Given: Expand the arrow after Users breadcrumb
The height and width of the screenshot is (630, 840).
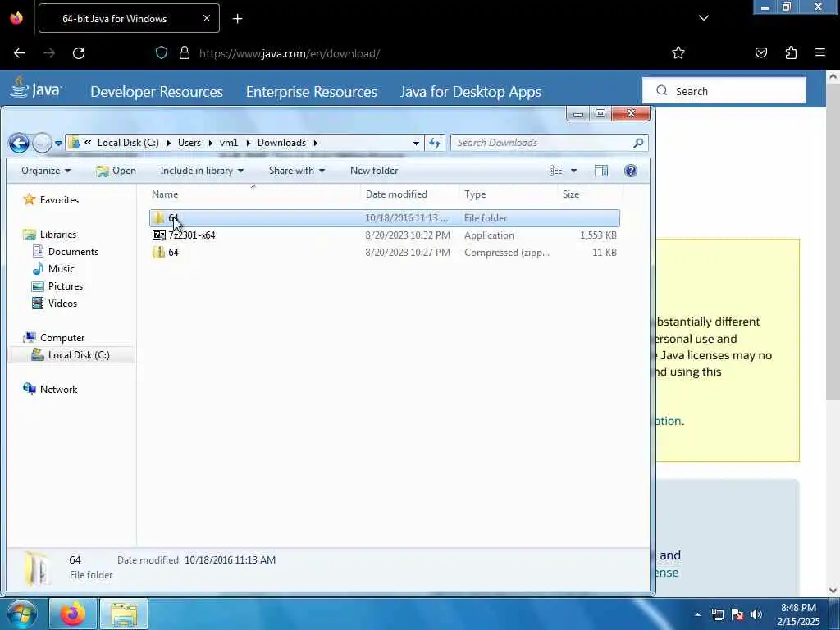Looking at the screenshot, I should (x=210, y=143).
